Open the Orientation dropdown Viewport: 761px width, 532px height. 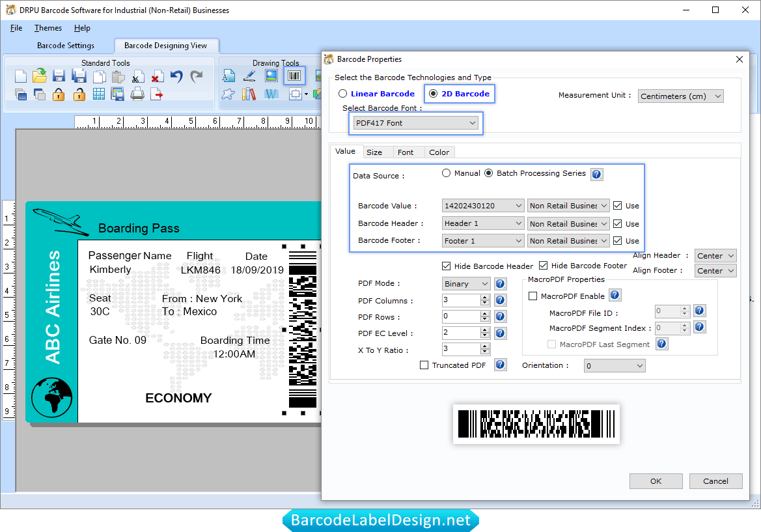pyautogui.click(x=615, y=365)
